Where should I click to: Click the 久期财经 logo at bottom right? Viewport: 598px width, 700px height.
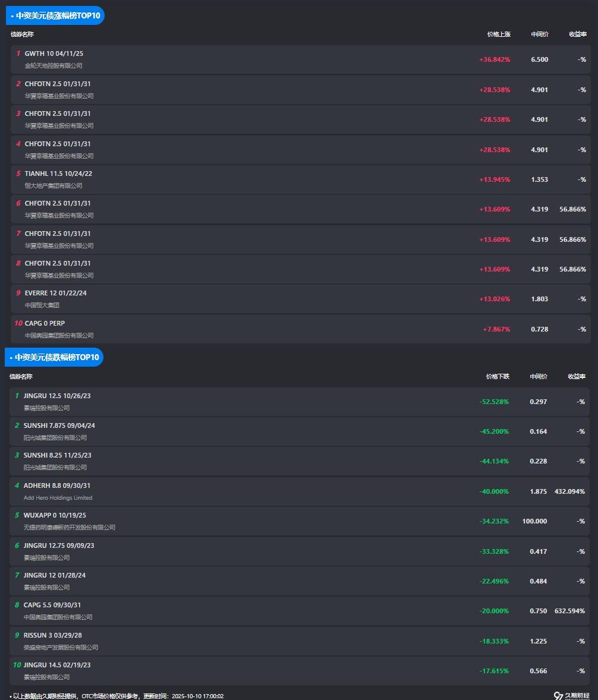571,695
